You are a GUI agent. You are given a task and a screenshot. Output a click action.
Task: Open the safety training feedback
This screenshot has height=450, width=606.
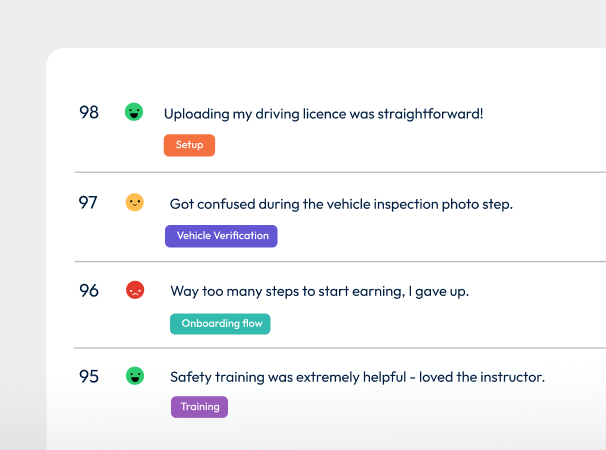[x=357, y=377]
